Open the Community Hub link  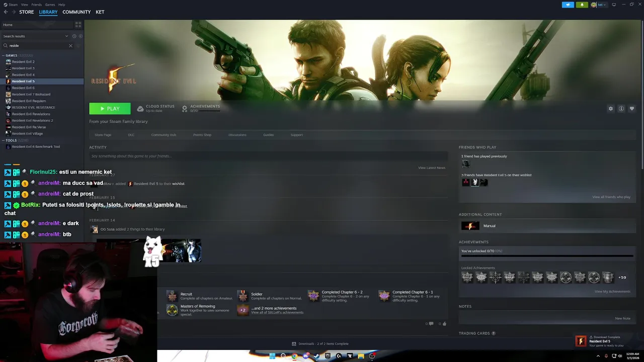click(164, 135)
